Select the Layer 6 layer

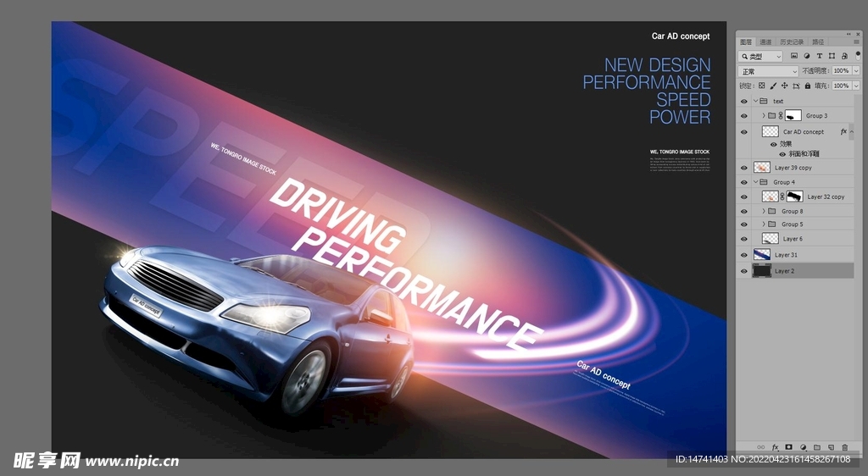793,239
